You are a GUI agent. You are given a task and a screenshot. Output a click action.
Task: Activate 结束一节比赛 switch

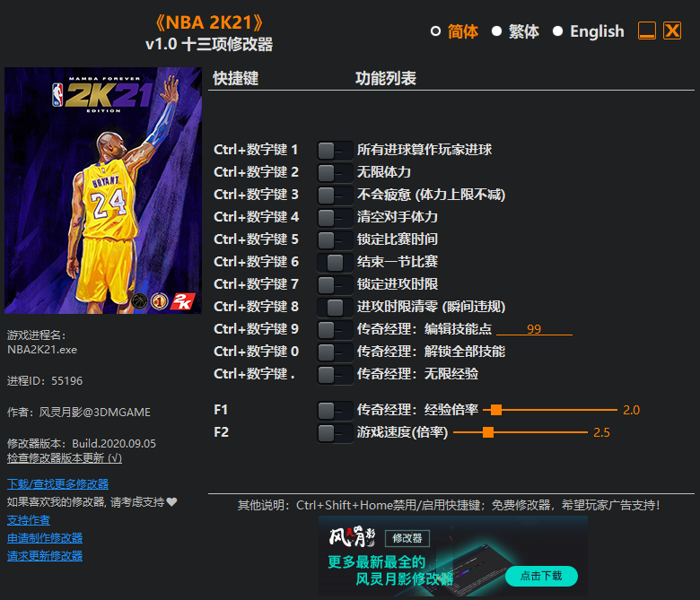[335, 262]
